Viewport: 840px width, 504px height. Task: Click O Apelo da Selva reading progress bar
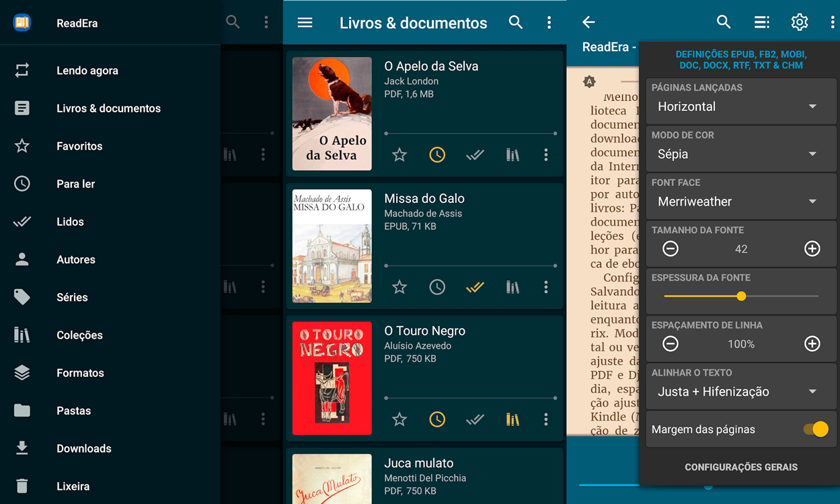471,134
